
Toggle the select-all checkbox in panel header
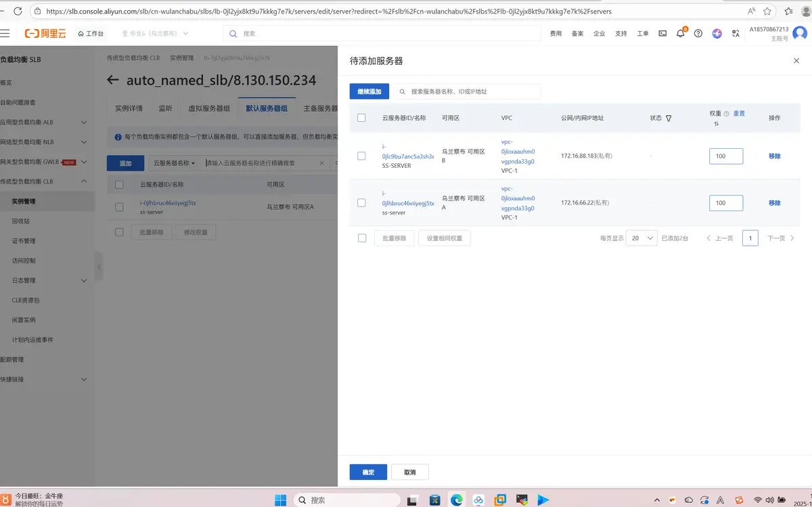coord(361,118)
